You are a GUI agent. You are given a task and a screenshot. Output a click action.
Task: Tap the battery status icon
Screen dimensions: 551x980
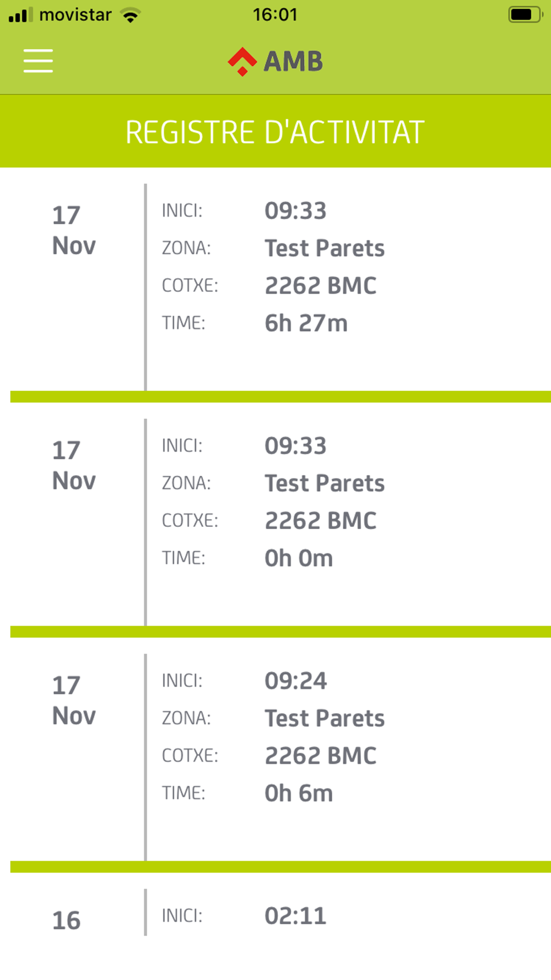point(526,14)
